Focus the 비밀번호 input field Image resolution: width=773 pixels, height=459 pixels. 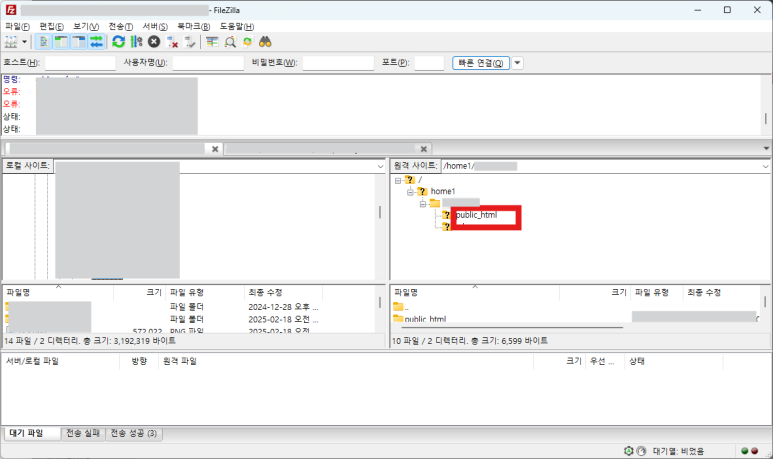tap(338, 63)
